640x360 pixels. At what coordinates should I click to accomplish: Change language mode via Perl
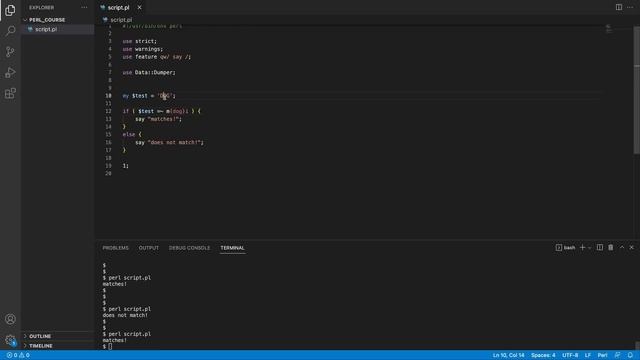pos(602,355)
